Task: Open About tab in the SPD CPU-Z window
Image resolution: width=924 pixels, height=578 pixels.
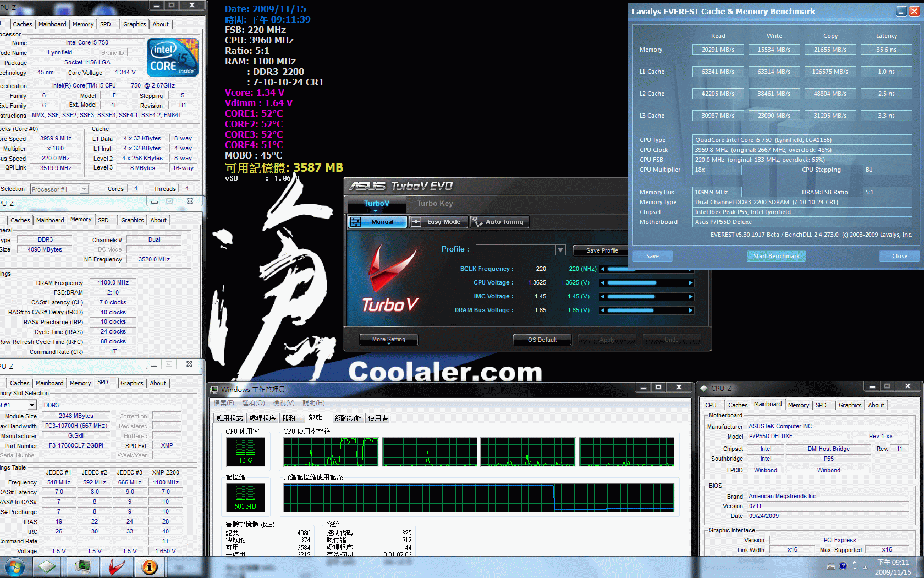Action: point(158,383)
